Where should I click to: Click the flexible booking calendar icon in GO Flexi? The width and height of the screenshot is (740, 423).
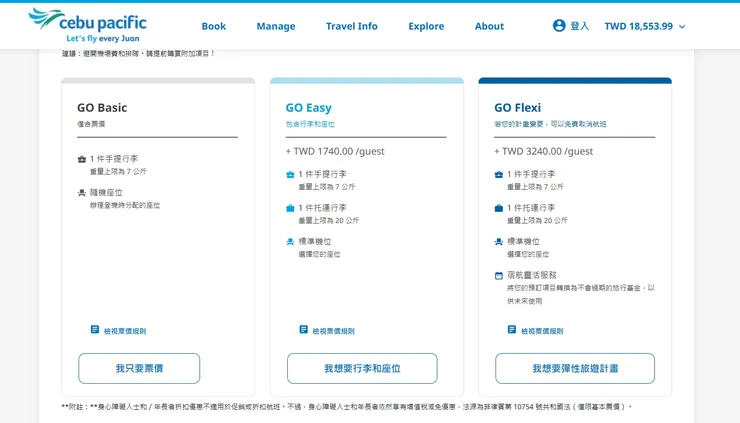(x=499, y=275)
